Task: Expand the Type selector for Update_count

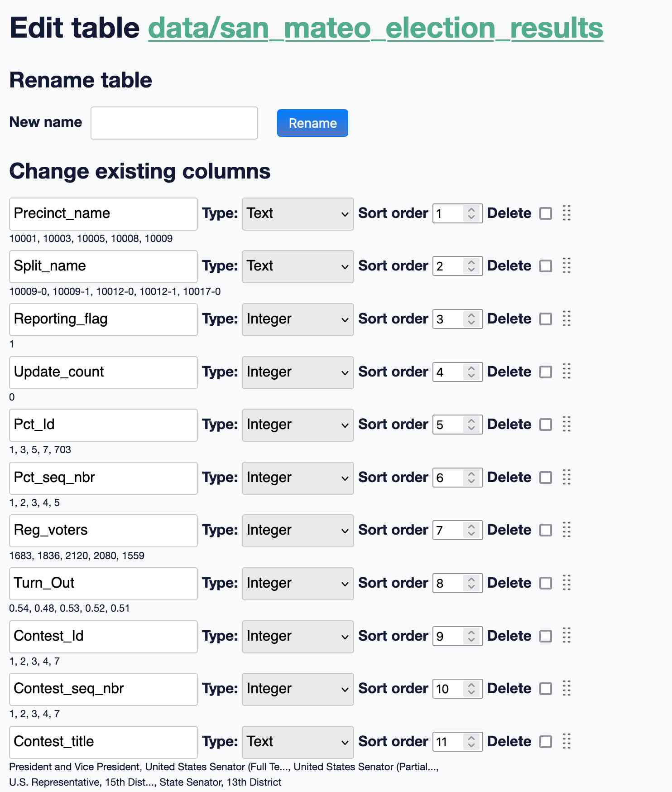Action: tap(298, 372)
